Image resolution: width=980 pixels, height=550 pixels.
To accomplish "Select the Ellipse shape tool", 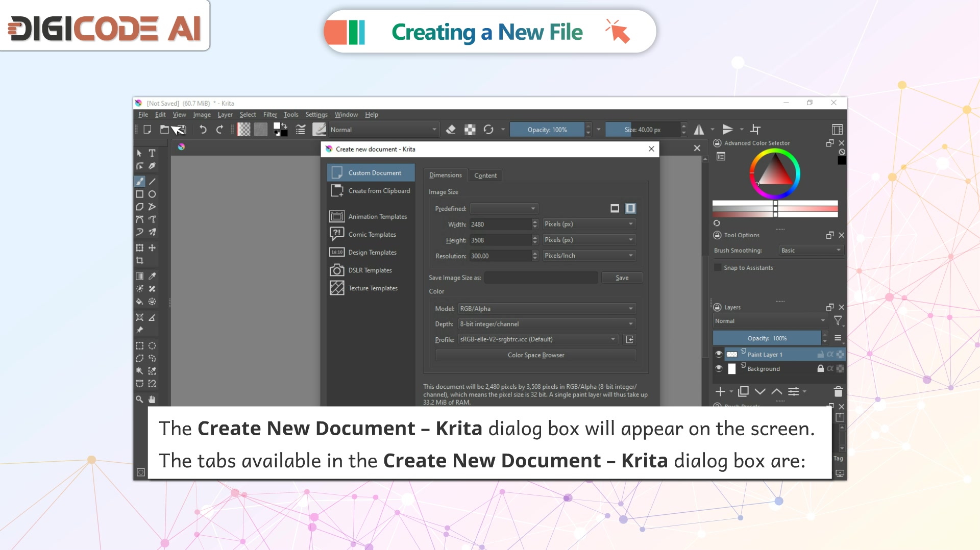I will [x=152, y=194].
